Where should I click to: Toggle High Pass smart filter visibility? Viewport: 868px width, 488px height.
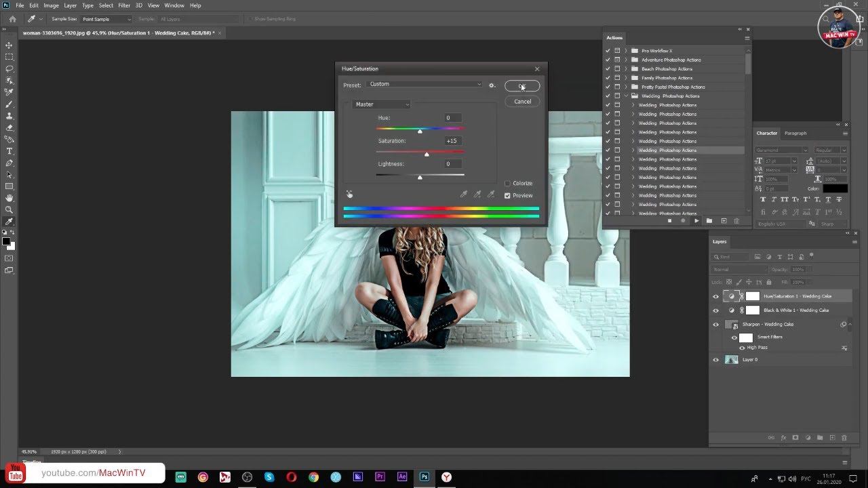[x=742, y=348]
